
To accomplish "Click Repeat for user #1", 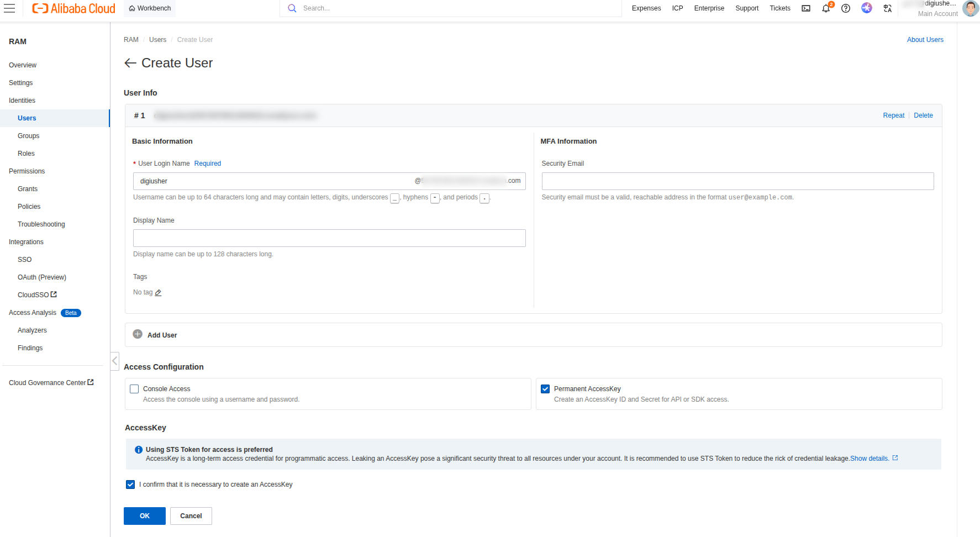I will (893, 115).
